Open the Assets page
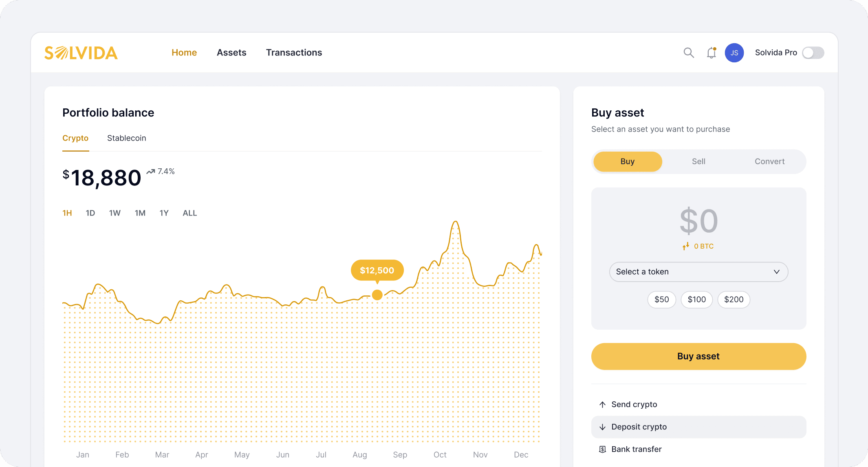 [x=231, y=53]
